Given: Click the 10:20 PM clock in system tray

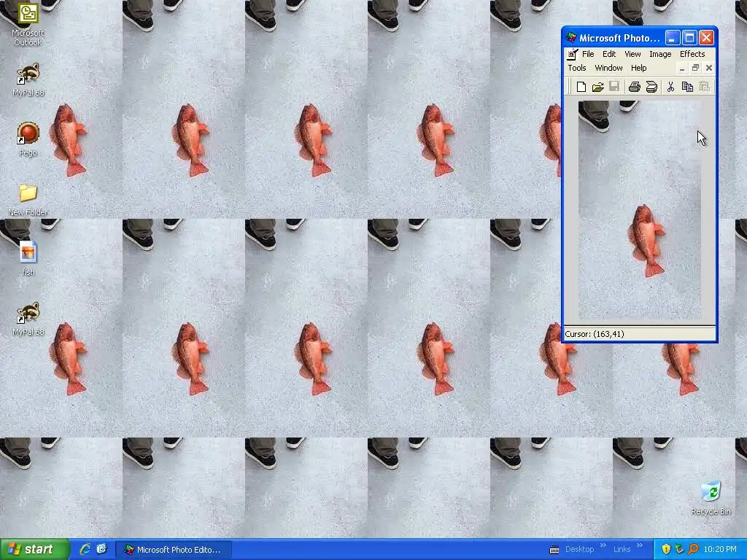Looking at the screenshot, I should (720, 550).
